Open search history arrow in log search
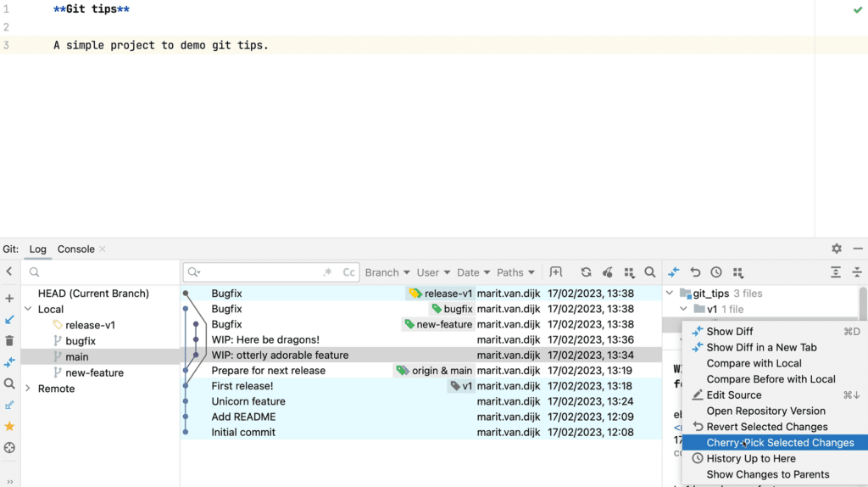Image resolution: width=868 pixels, height=487 pixels. click(194, 272)
